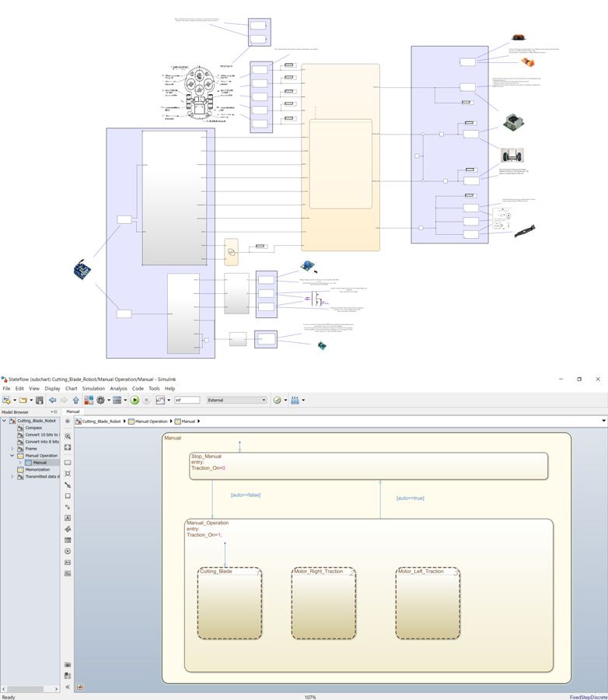
Task: Open the Edit menu
Action: click(x=19, y=388)
